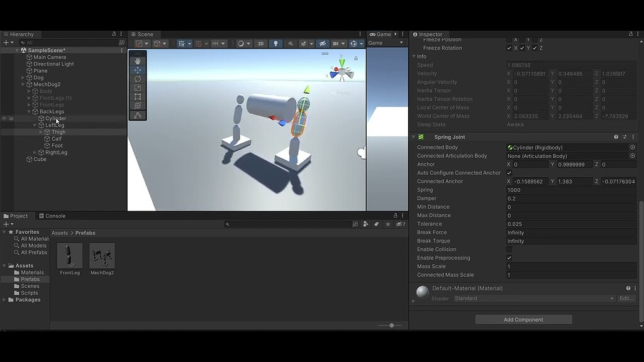Toggle 2D view mode in the Scene toolbar
Image resolution: width=644 pixels, height=362 pixels.
click(261, 44)
